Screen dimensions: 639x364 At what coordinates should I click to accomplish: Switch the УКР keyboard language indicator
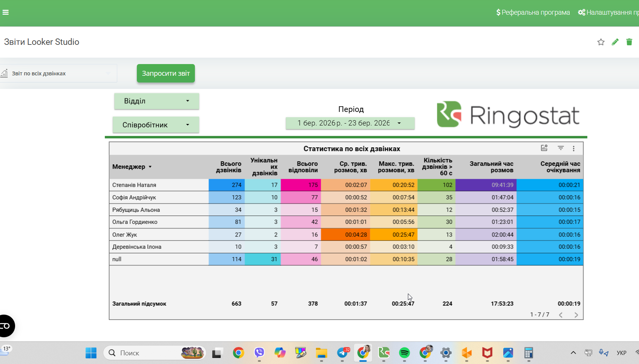(622, 353)
